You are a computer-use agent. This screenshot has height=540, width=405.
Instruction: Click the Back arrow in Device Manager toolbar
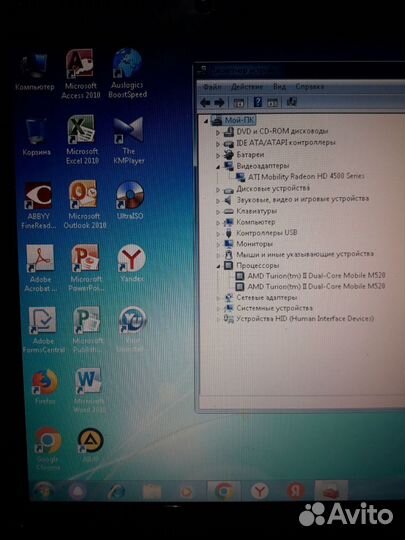(x=205, y=102)
